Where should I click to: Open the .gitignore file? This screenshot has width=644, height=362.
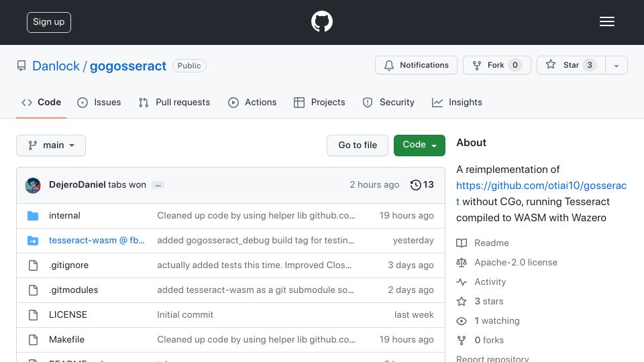click(68, 265)
